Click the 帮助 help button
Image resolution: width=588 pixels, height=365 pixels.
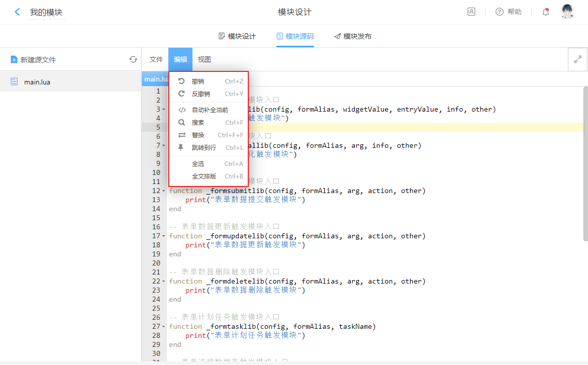(509, 12)
